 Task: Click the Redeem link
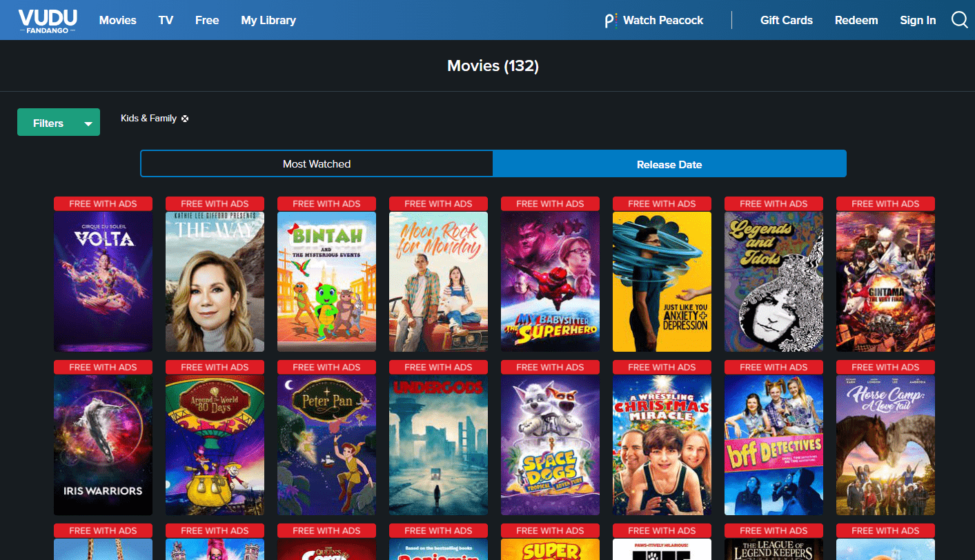(856, 20)
